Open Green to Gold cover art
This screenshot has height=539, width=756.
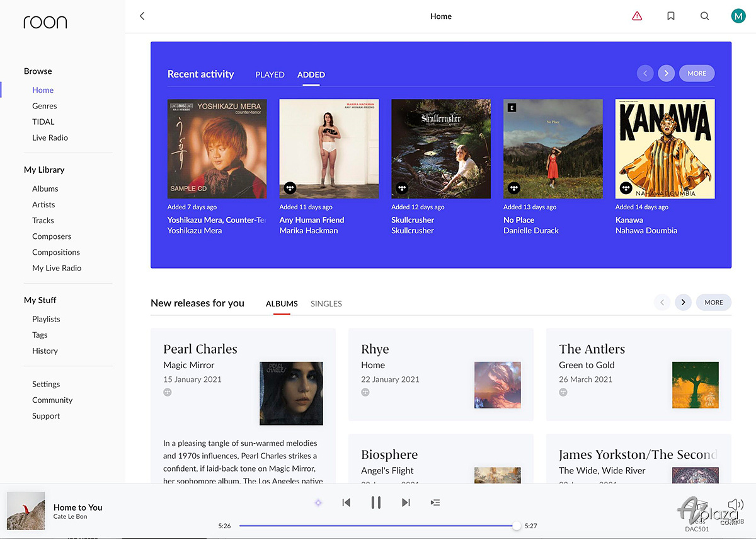[x=696, y=385]
